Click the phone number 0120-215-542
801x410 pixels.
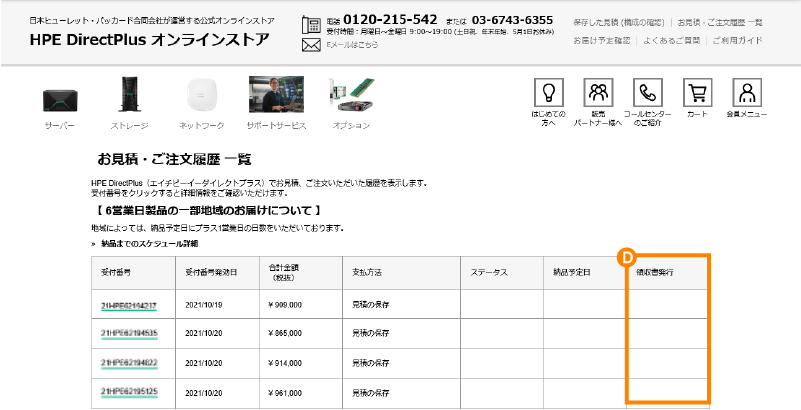(x=390, y=20)
